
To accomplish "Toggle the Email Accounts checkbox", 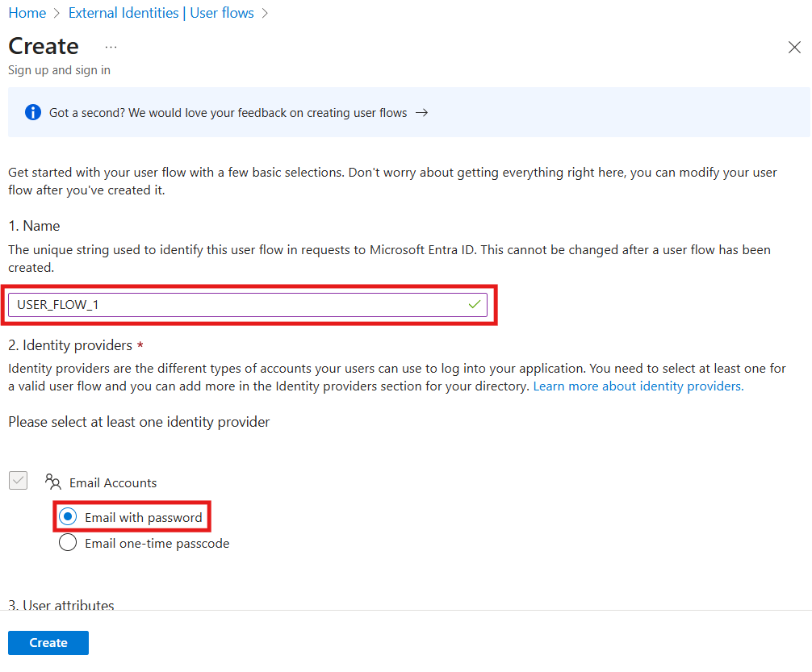I will click(18, 480).
